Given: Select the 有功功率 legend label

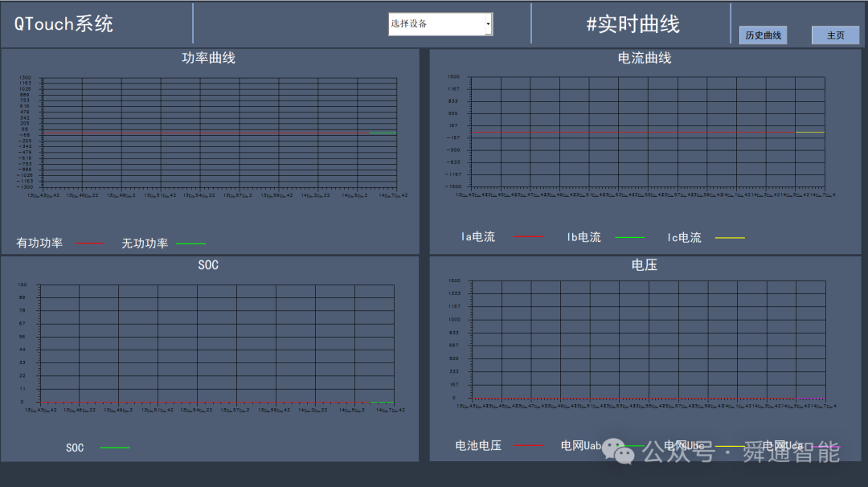Looking at the screenshot, I should pyautogui.click(x=39, y=243).
